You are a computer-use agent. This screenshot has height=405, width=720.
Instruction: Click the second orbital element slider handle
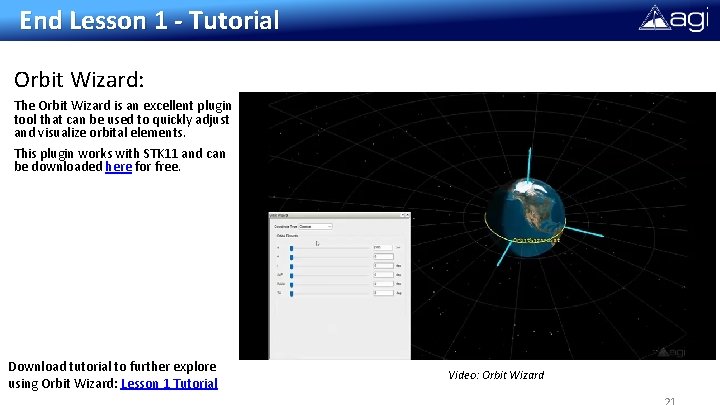[x=291, y=257]
